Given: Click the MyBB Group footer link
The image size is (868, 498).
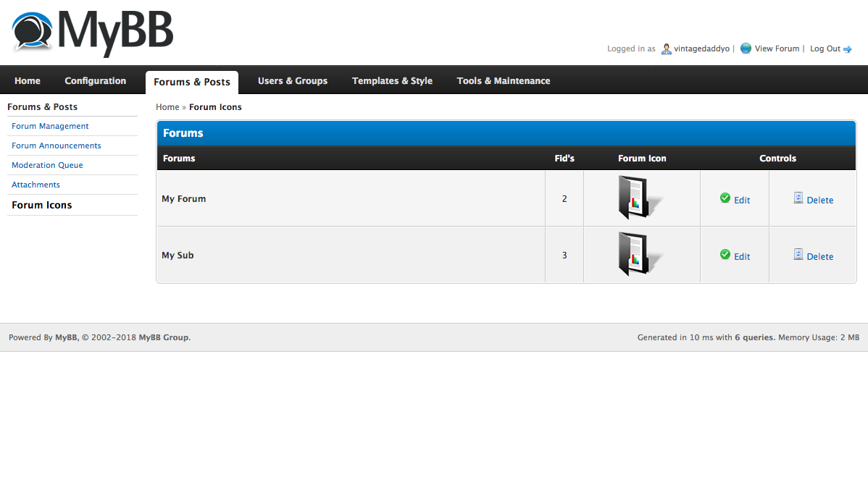Looking at the screenshot, I should tap(163, 337).
